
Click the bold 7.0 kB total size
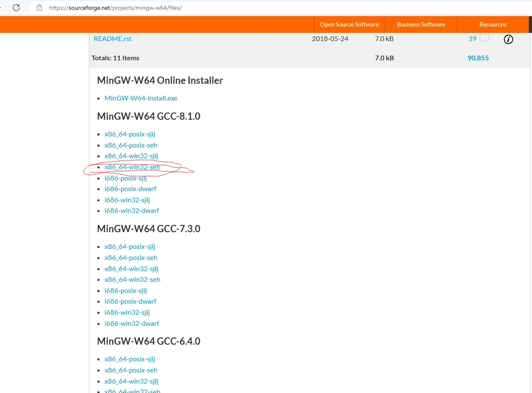pos(384,58)
